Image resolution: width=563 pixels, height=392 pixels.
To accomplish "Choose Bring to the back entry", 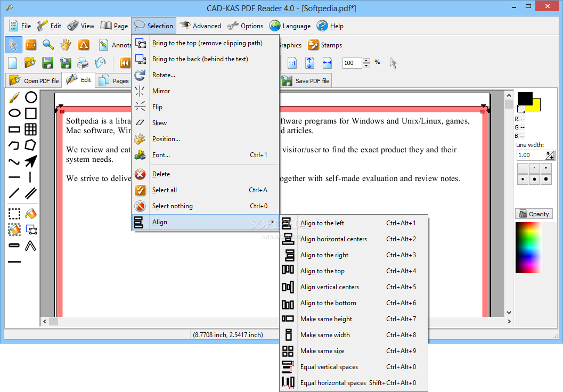I will (206, 59).
